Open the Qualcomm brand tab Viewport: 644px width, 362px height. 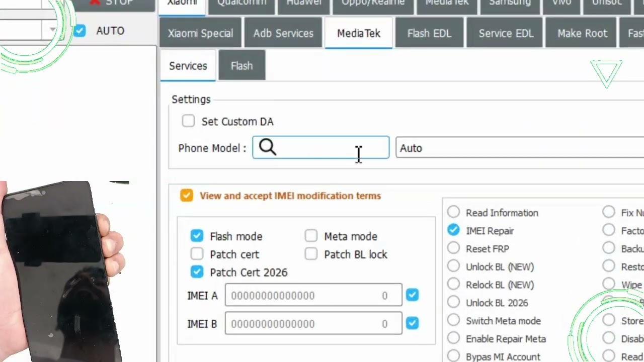tap(242, 6)
